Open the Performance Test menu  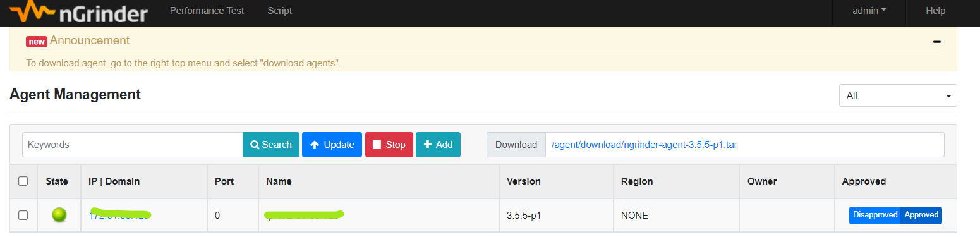tap(207, 11)
